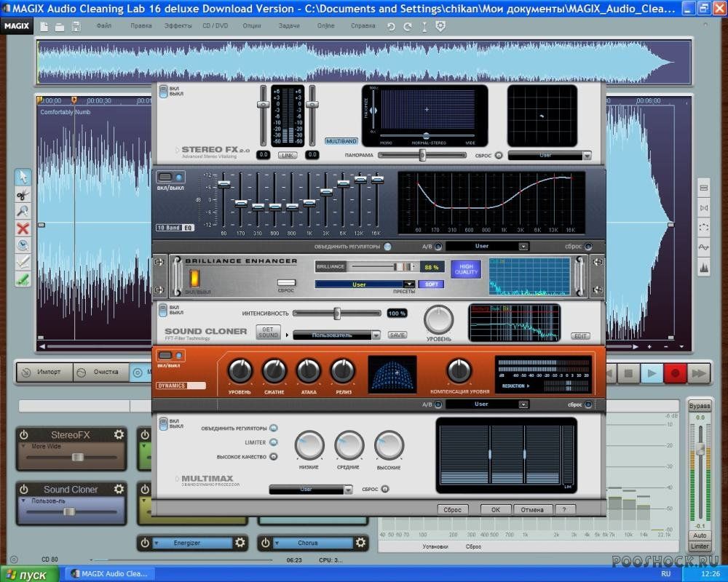
Task: Open Energizer settings gear
Action: [x=240, y=542]
